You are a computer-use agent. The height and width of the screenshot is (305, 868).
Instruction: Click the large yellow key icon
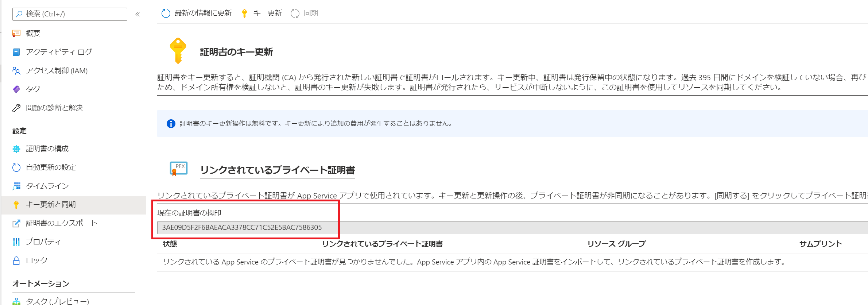coord(178,51)
